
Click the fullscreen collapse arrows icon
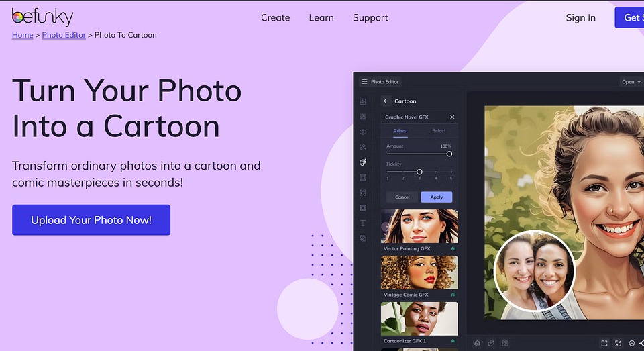(x=618, y=343)
